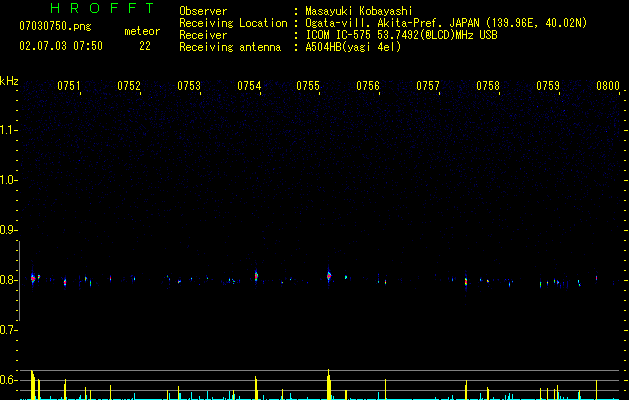Screen dimensions: 629x400
Task: Click the Receiver label
Action: coord(203,35)
